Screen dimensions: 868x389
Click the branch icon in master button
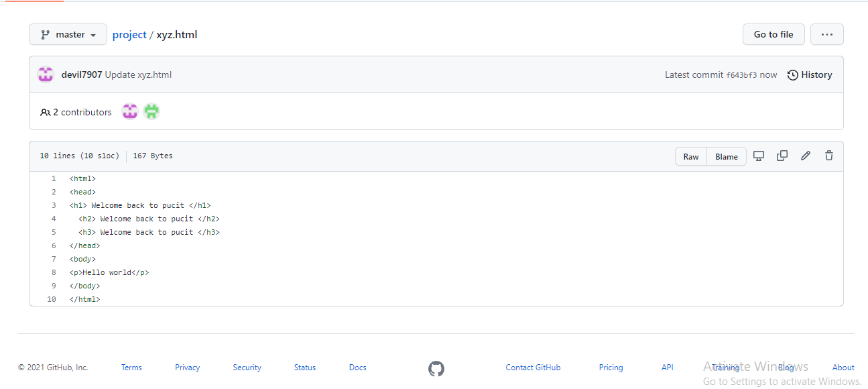46,34
